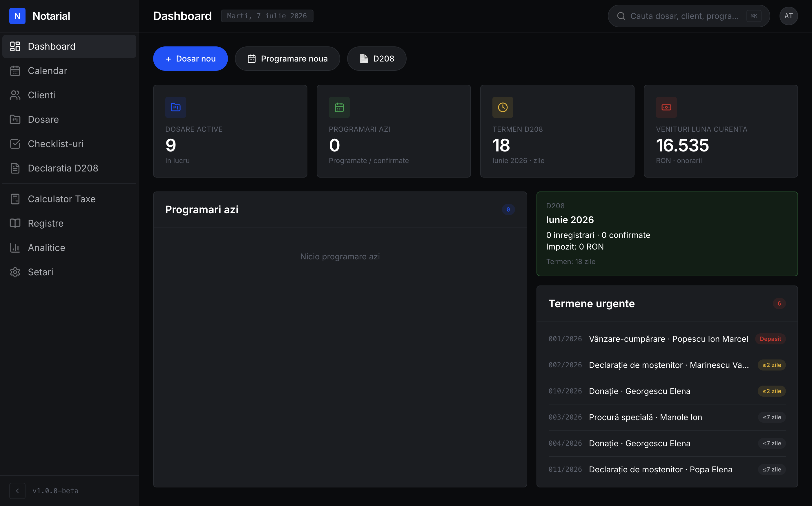Open dosar 002/2026 Declarație de moștenitor Marinescu
The width and height of the screenshot is (812, 506).
point(667,365)
